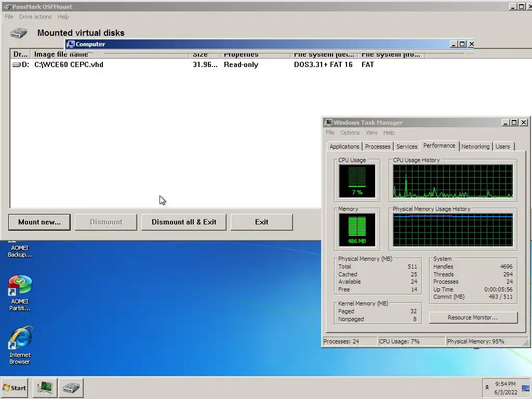This screenshot has width=532, height=399.
Task: Click Read-only property cell
Action: pos(241,65)
